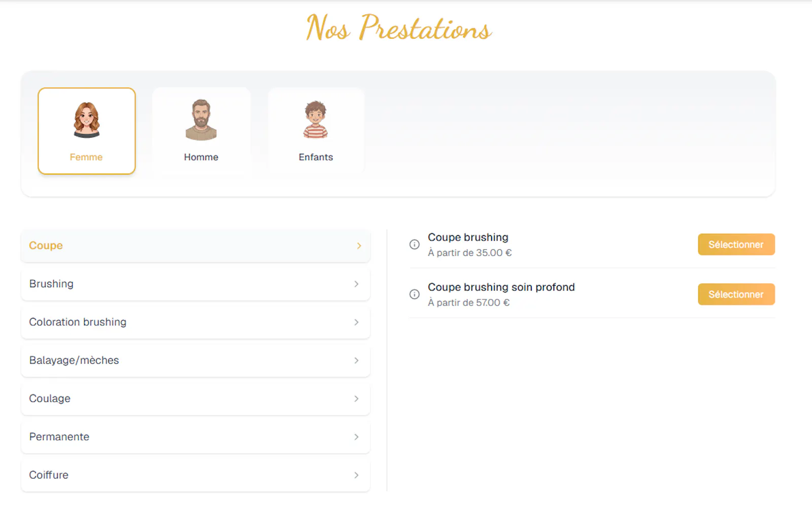Click the 'À partir de 57.00 €' price
812x508 pixels.
coord(469,302)
